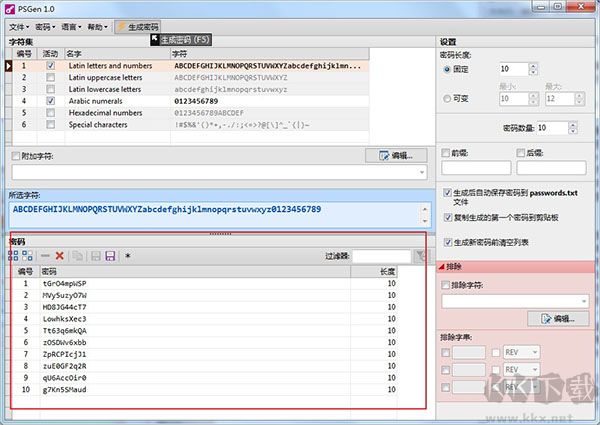Open the 语言 menu
Screen dimensions: 600x425
[71, 27]
